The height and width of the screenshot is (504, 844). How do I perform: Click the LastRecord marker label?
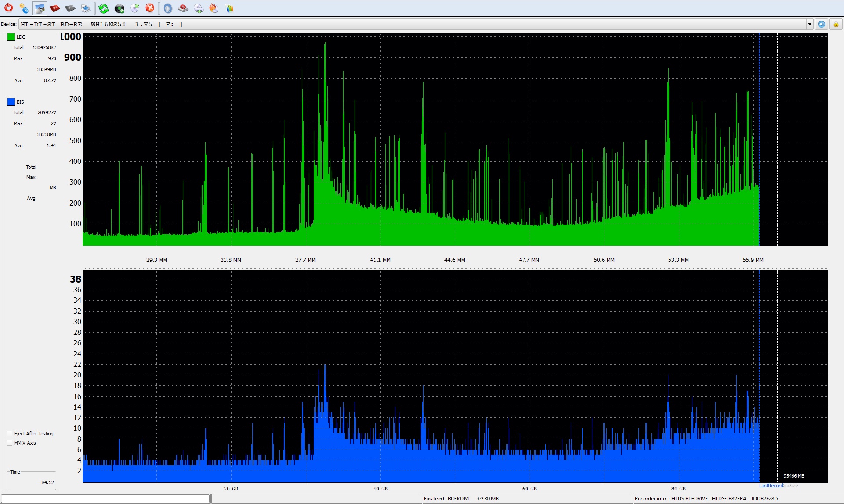tap(770, 486)
